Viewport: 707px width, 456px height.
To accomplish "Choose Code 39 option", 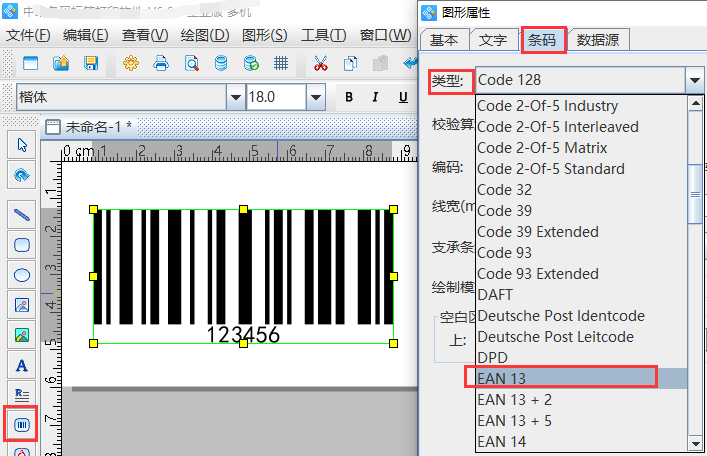I will coord(582,211).
